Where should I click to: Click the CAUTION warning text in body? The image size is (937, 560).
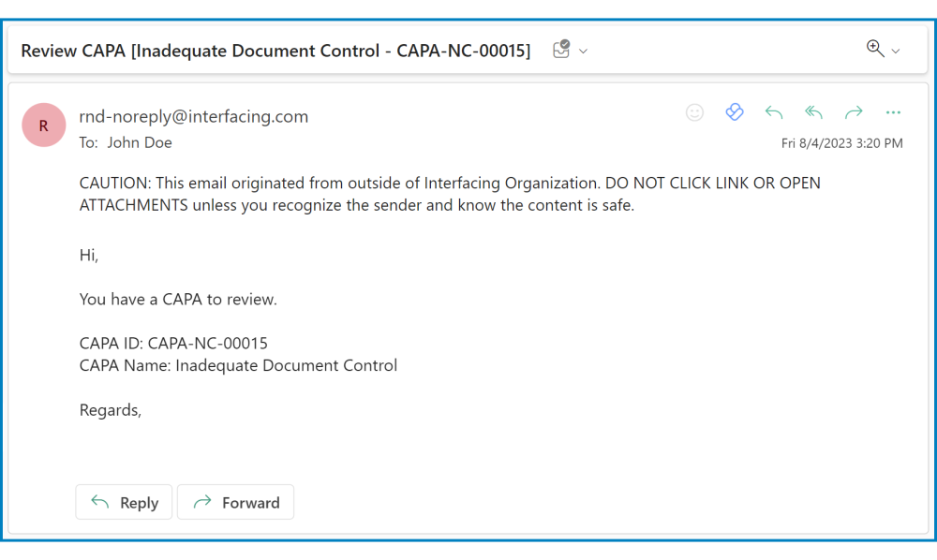[x=450, y=194]
